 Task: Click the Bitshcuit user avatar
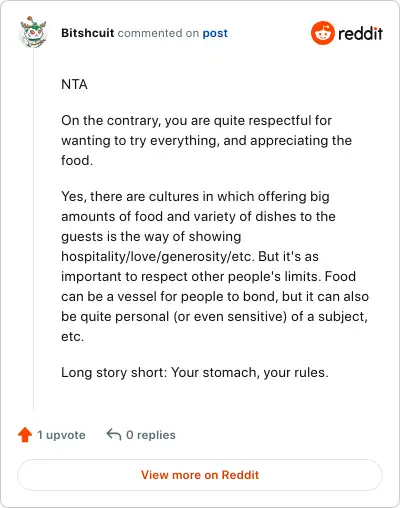click(x=33, y=32)
